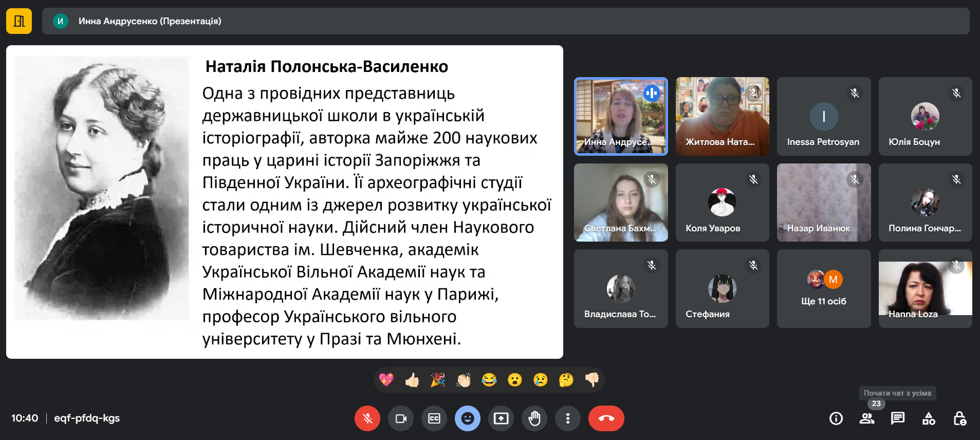Show the participants list
The width and height of the screenshot is (980, 440).
(867, 418)
